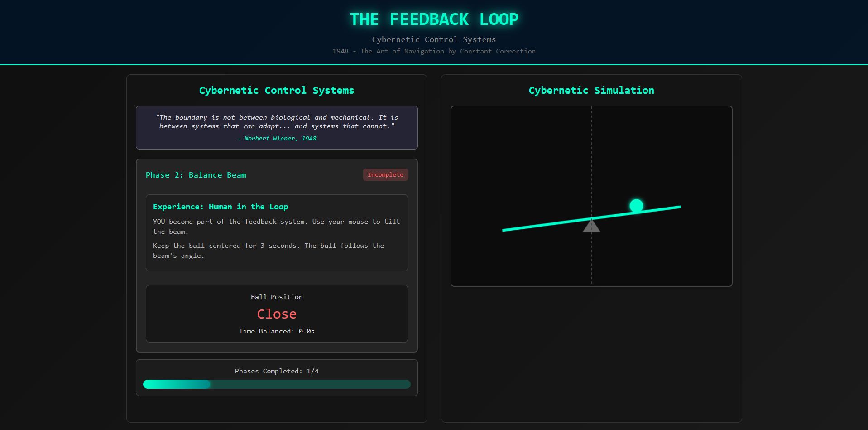Click the Cybernetic Control Systems panel heading
Viewport: 868px width, 430px height.
277,90
